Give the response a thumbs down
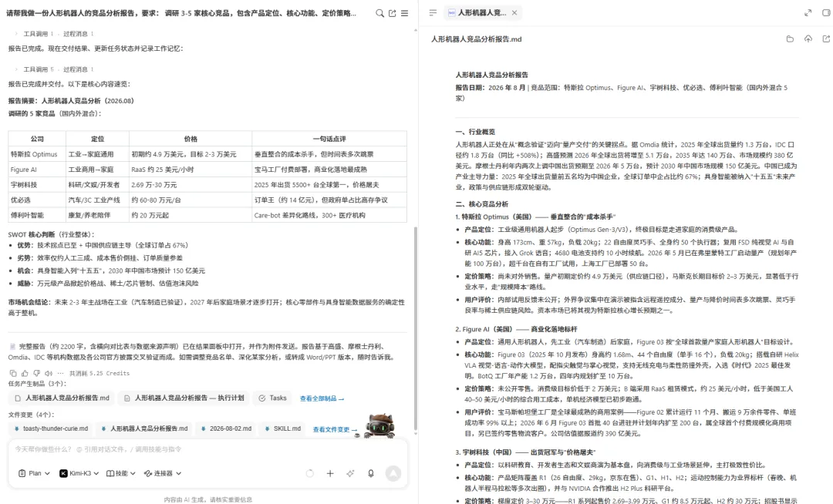 tap(37, 373)
